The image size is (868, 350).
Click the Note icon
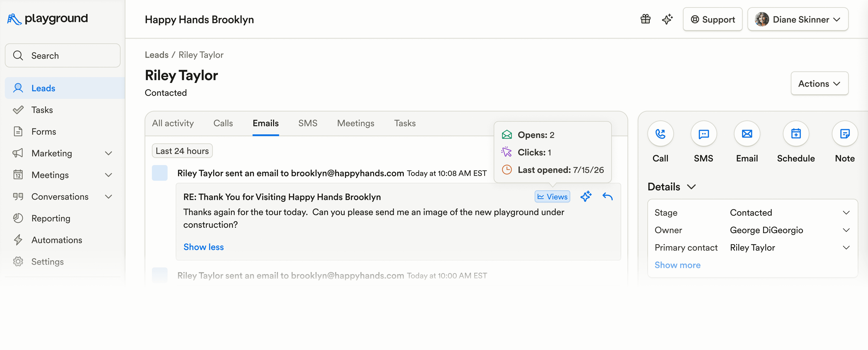tap(845, 134)
